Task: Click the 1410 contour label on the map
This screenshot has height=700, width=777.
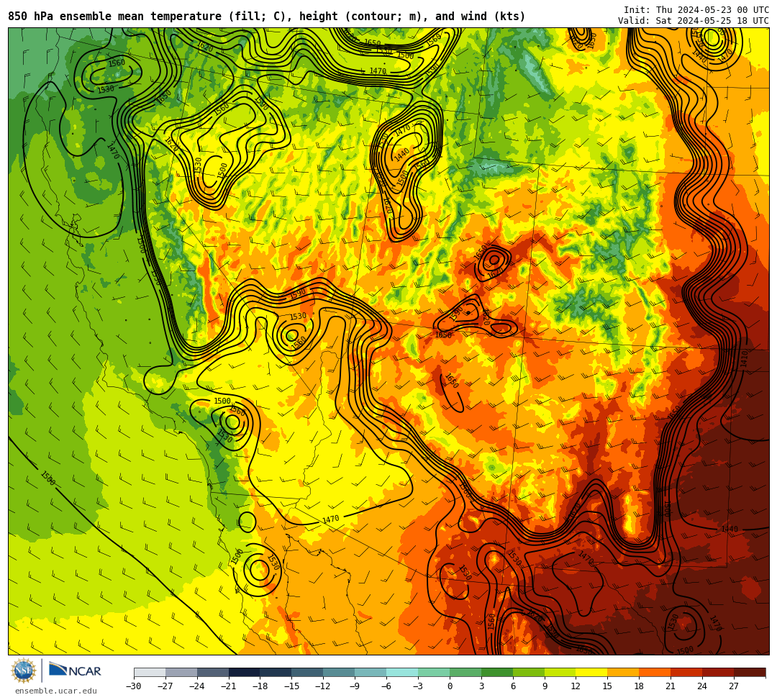Action: coord(744,359)
